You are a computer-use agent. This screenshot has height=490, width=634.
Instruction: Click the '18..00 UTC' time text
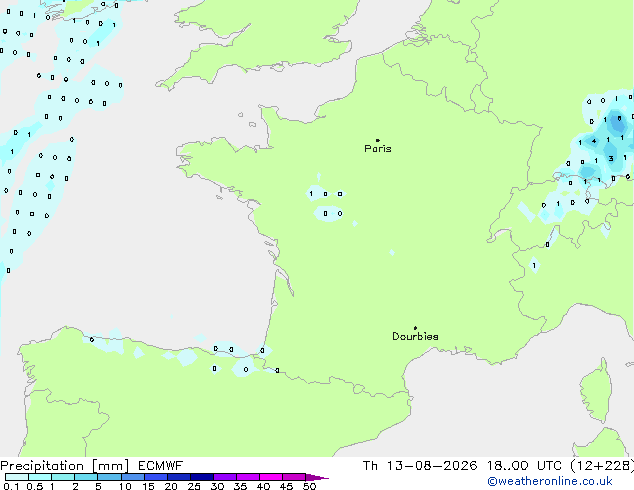point(524,466)
